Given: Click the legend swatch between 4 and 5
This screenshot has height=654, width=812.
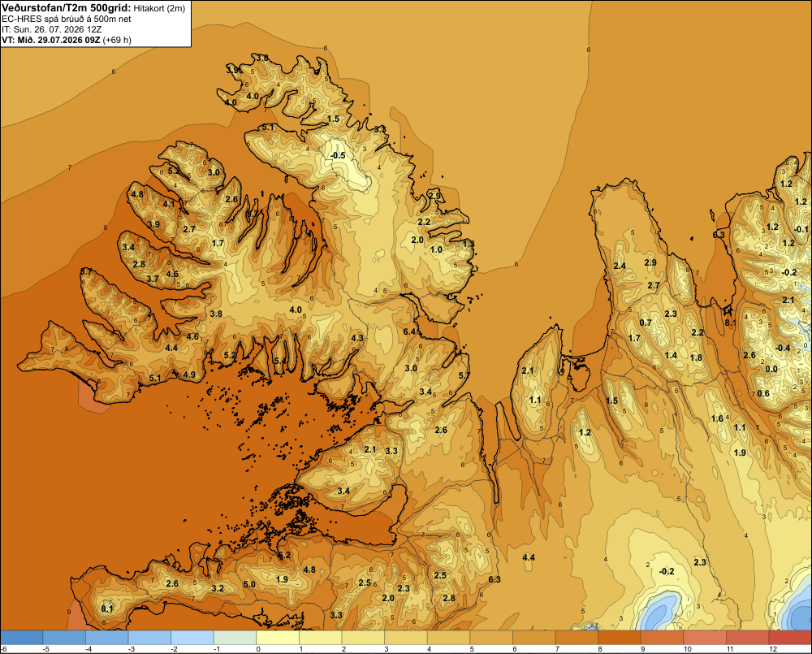Looking at the screenshot, I should point(448,638).
